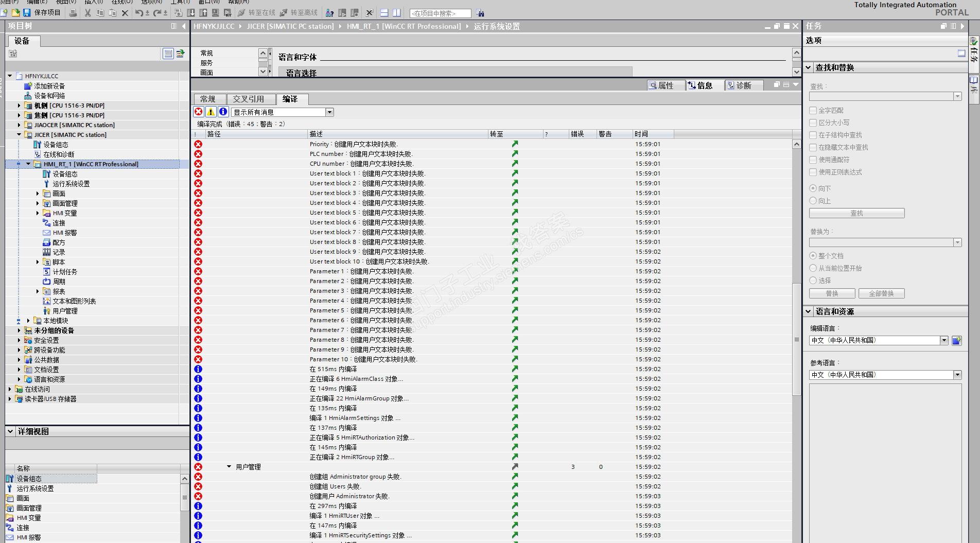Screen dimensions: 980x543
Task: Click the Download to device icon
Action: pyautogui.click(x=191, y=13)
